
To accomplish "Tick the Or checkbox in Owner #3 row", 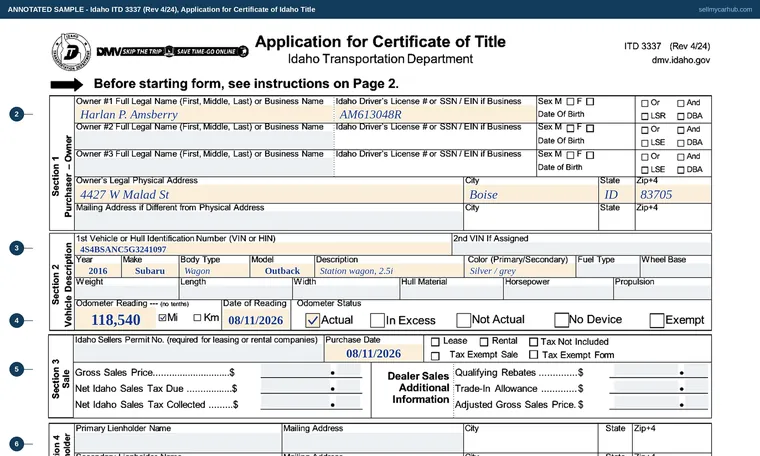I will click(x=645, y=157).
